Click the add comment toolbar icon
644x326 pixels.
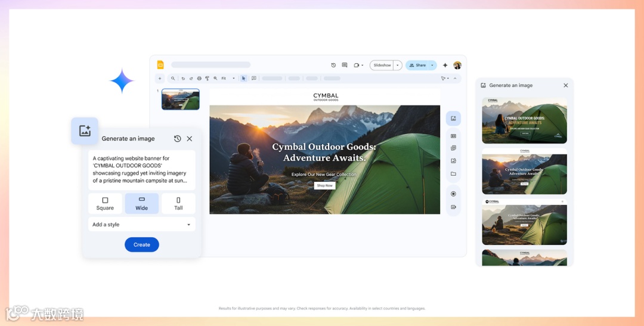pyautogui.click(x=254, y=79)
